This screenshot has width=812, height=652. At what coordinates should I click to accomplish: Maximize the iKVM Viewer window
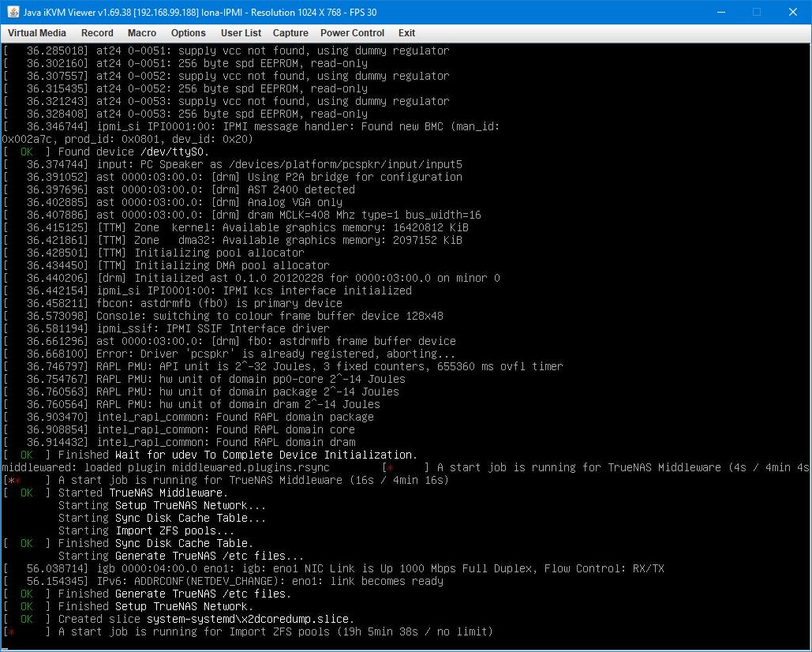(757, 12)
